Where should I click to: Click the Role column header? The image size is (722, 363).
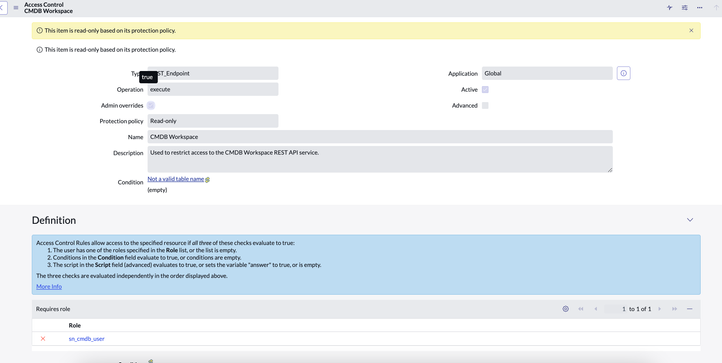(x=75, y=325)
